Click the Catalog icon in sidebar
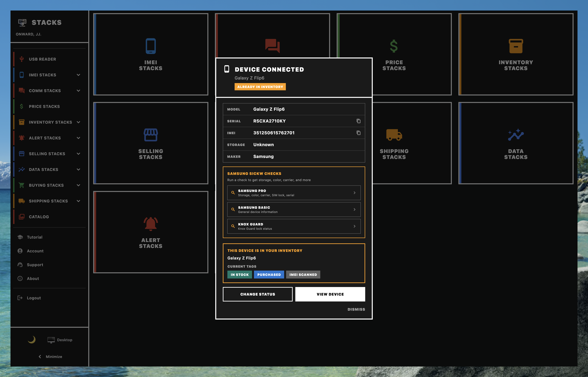This screenshot has width=588, height=377. tap(21, 217)
